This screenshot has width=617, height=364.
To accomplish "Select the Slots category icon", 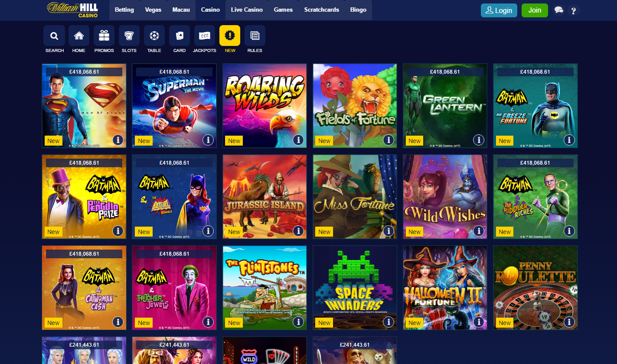I will coord(129,36).
